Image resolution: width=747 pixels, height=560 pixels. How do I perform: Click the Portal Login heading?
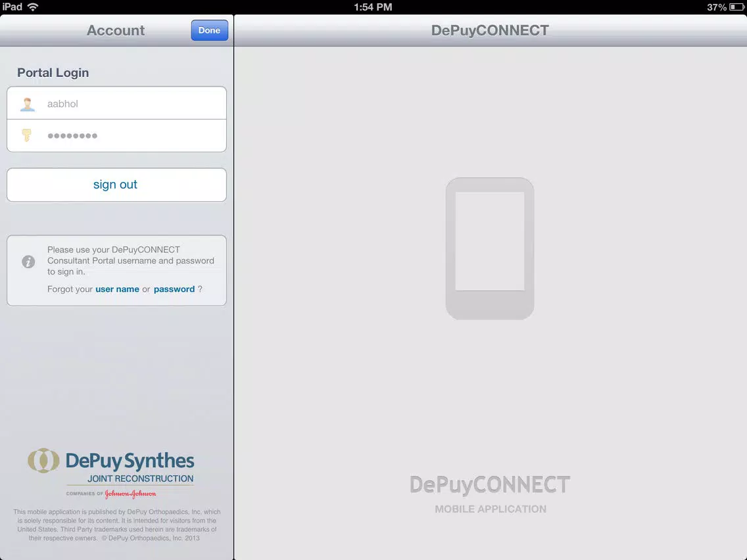(53, 72)
